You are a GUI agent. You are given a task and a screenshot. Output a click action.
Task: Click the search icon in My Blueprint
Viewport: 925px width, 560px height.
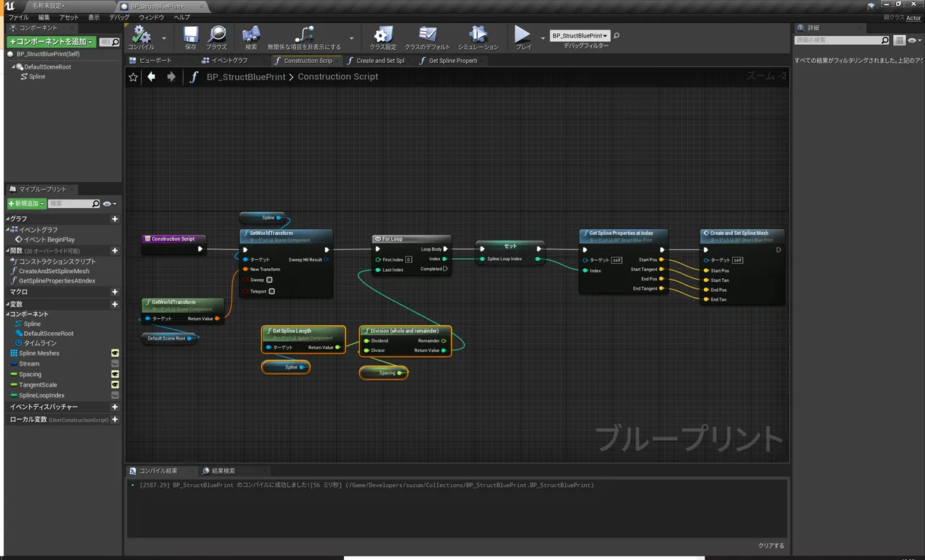(x=95, y=204)
